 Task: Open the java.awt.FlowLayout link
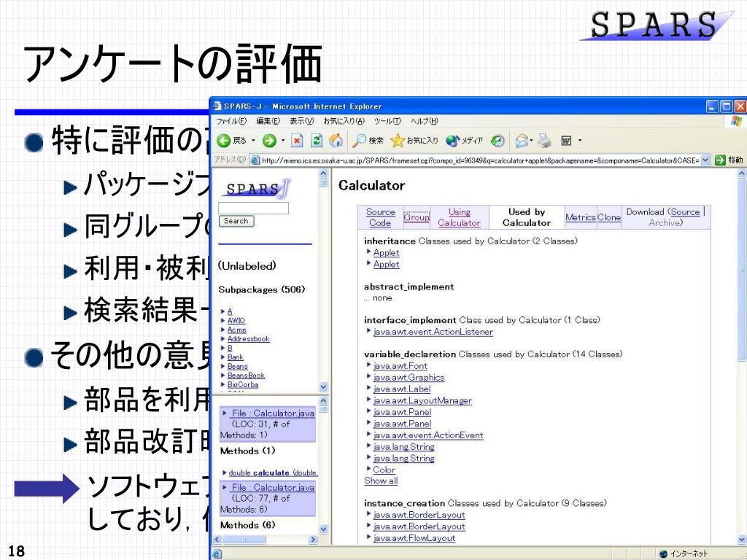point(414,538)
